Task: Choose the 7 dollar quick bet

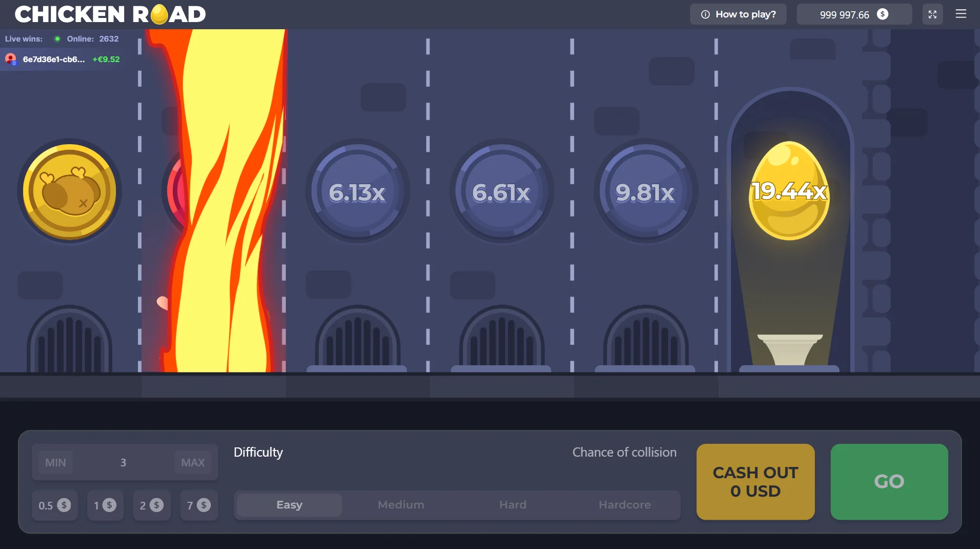Action: (199, 505)
